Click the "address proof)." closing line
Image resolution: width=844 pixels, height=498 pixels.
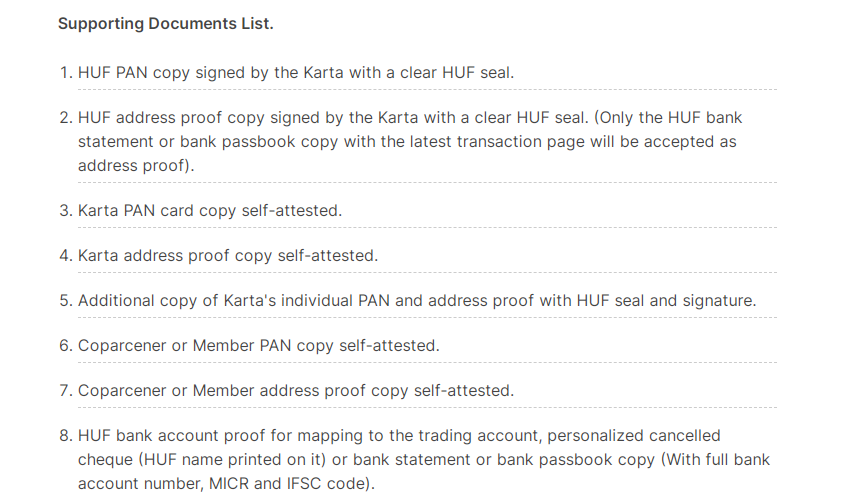(134, 166)
